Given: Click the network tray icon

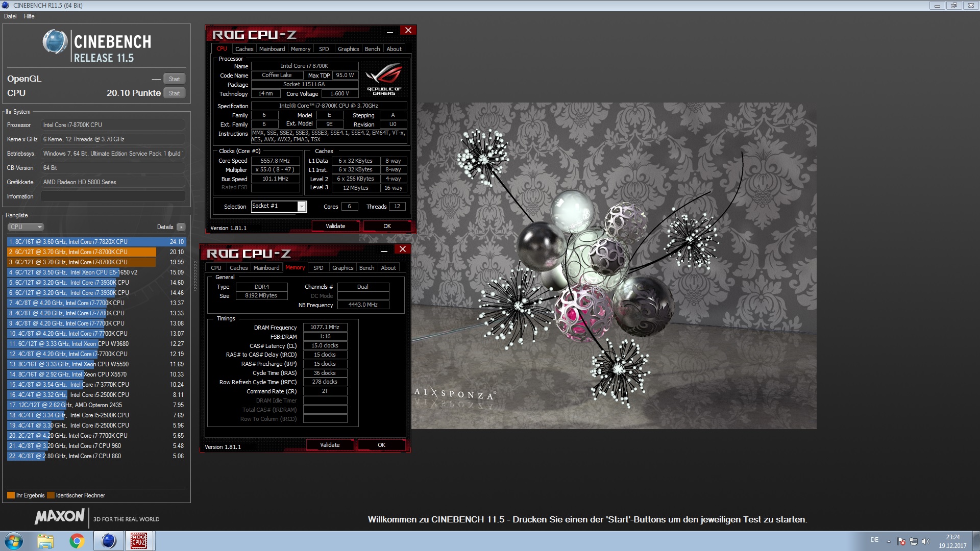Looking at the screenshot, I should tap(914, 541).
